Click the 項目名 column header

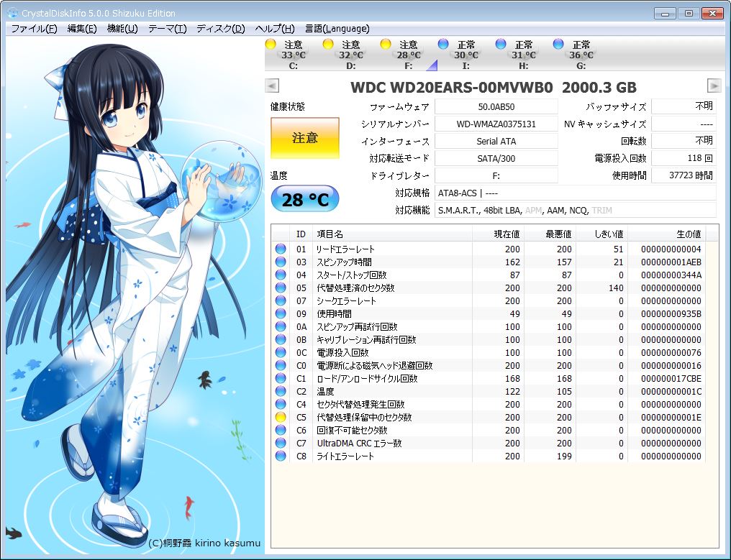click(392, 234)
